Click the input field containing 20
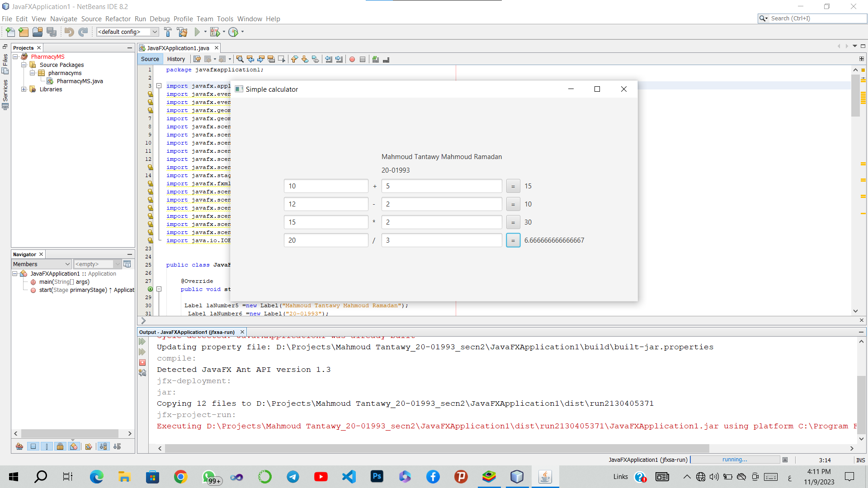 [x=325, y=240]
